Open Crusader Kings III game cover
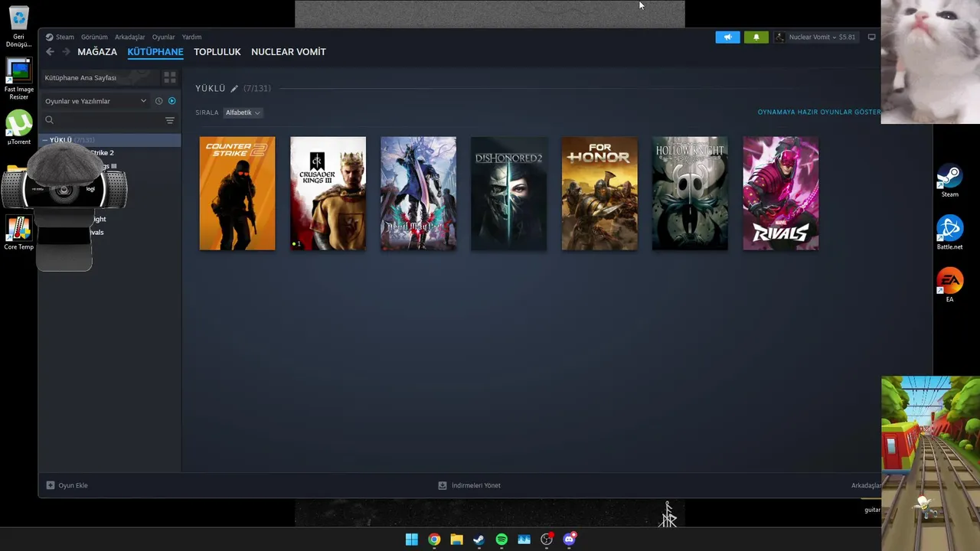The image size is (980, 551). point(328,194)
